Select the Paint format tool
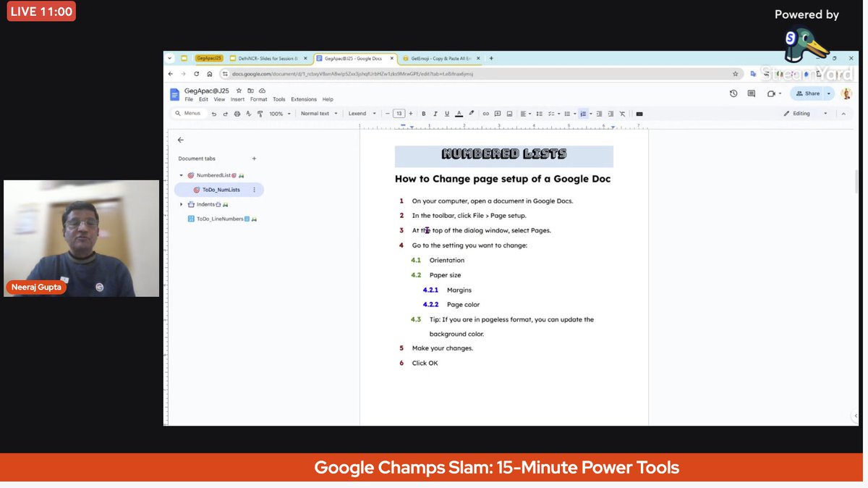 point(260,114)
